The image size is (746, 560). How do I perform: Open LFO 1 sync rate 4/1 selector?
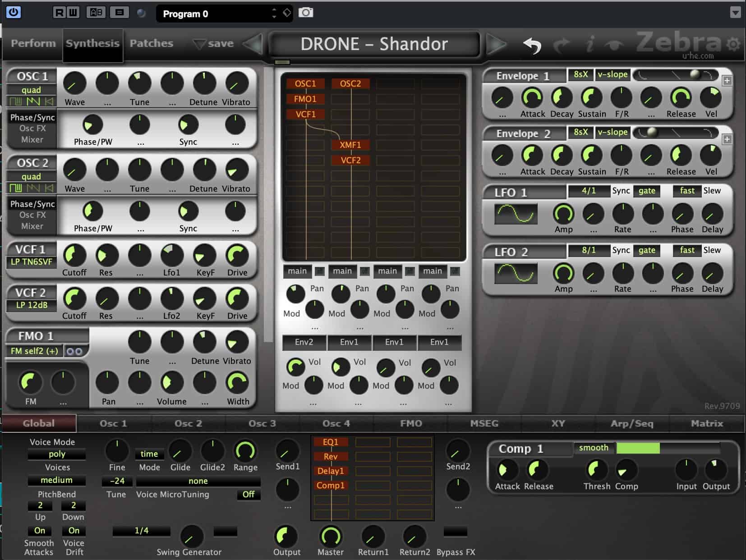(x=589, y=191)
